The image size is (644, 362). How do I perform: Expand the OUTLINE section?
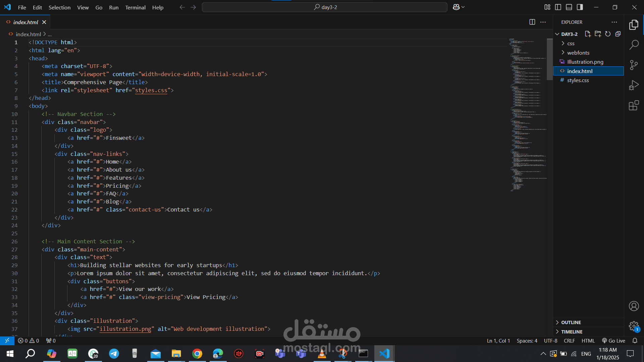tap(571, 322)
